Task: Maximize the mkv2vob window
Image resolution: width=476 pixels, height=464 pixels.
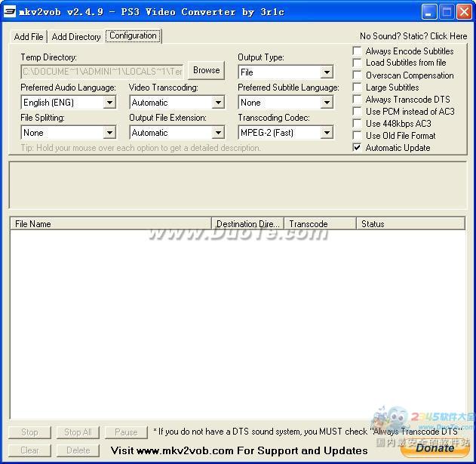Action: pos(448,11)
